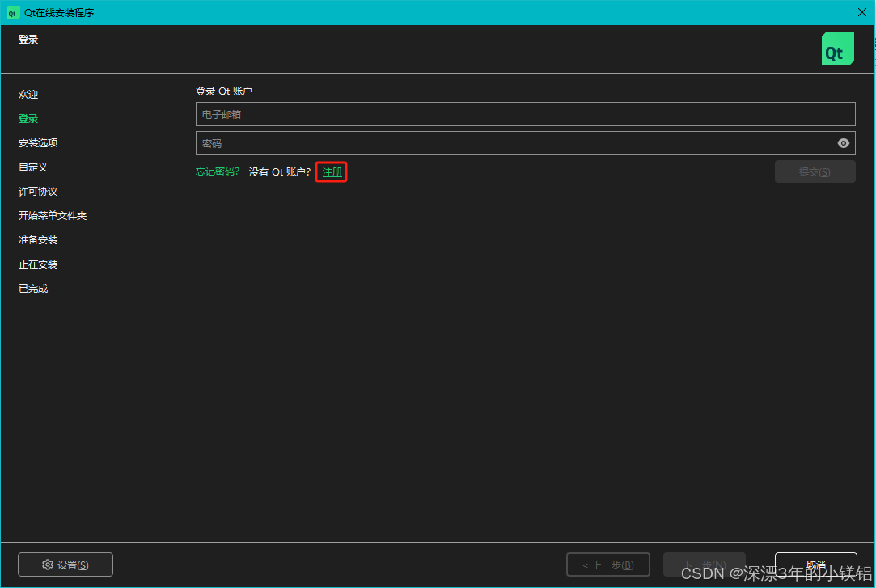Click the 没有 Qt 账户? text
The height and width of the screenshot is (588, 876).
click(280, 172)
